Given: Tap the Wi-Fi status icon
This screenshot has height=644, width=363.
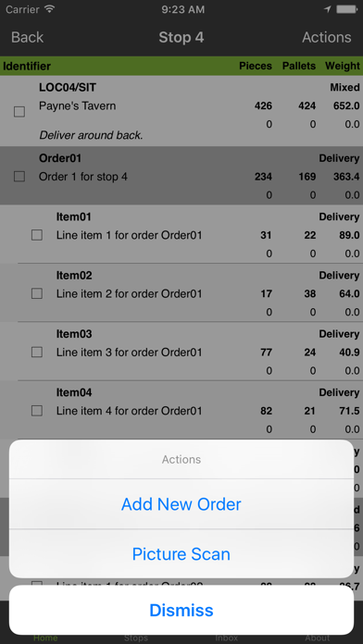Looking at the screenshot, I should [50, 9].
